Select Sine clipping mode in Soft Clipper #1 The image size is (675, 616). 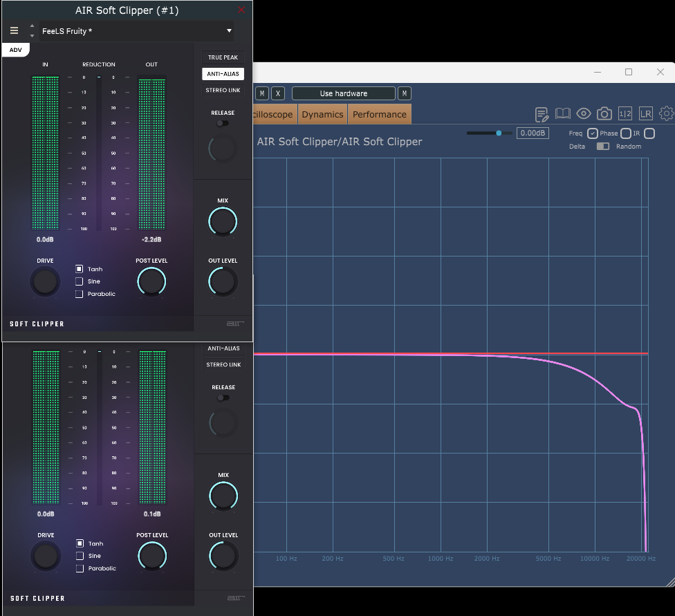click(80, 281)
